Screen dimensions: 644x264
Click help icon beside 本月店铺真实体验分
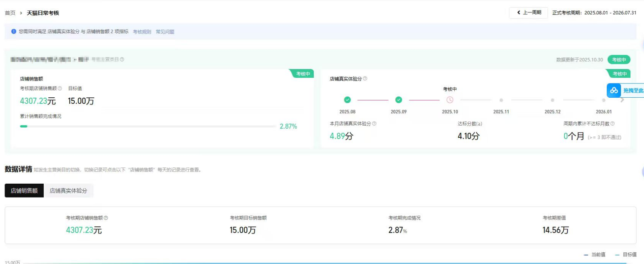point(374,124)
